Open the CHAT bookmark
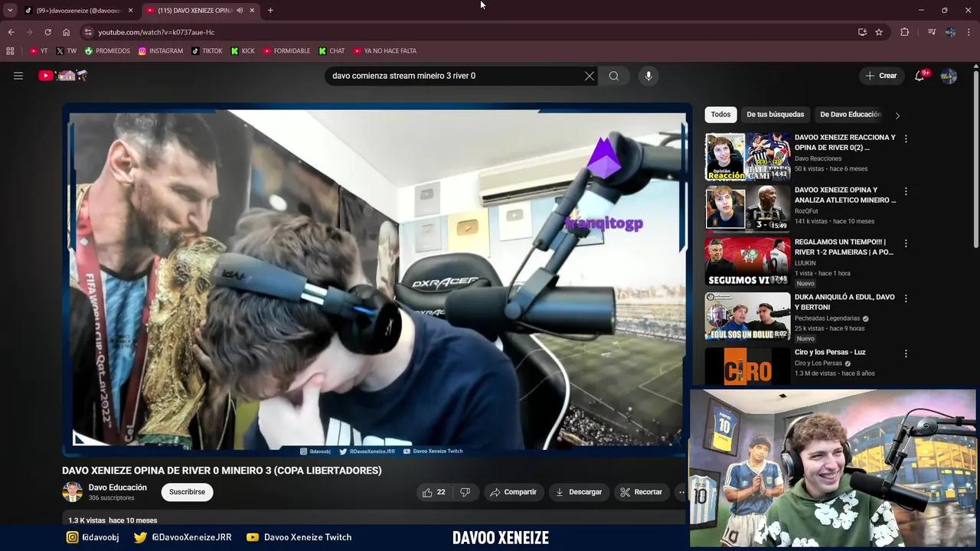This screenshot has height=551, width=980. pyautogui.click(x=332, y=51)
